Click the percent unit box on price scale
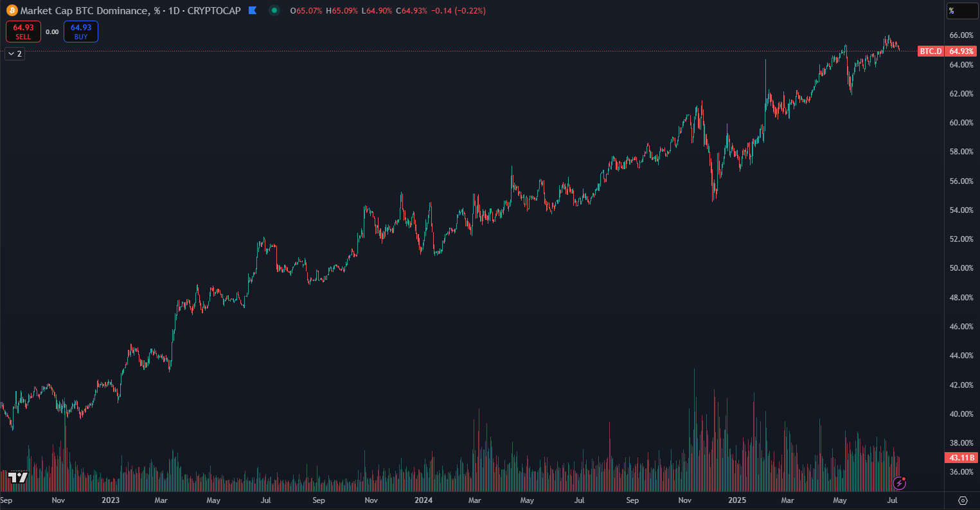This screenshot has height=510, width=980. 962,10
